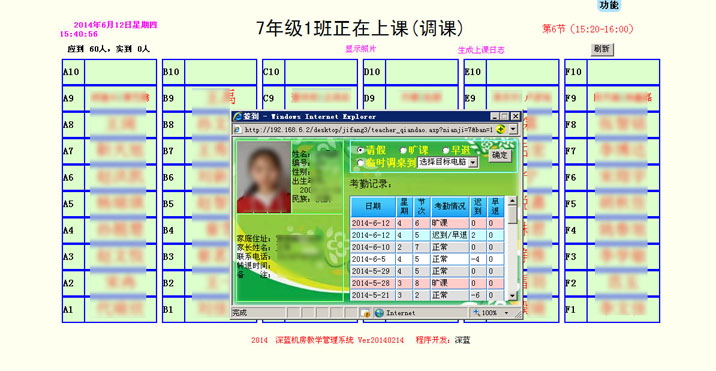Click the popup URL address field
Image resolution: width=716 pixels, height=371 pixels.
pos(368,130)
